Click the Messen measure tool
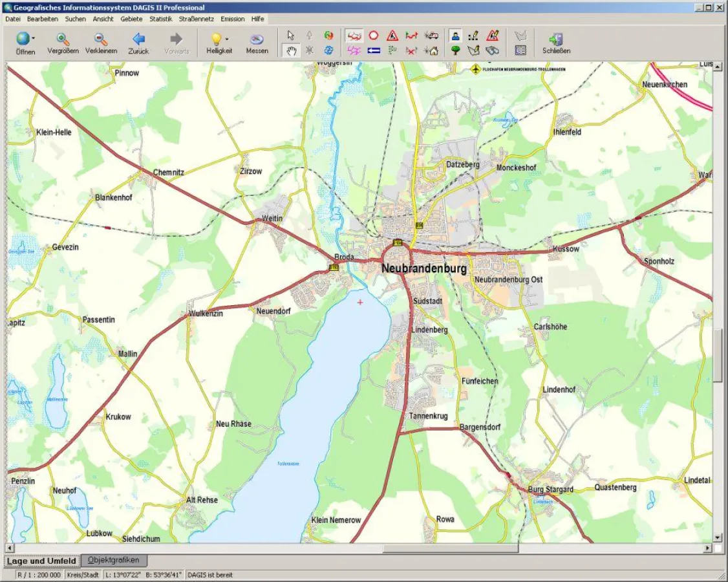728x582 pixels. point(257,43)
